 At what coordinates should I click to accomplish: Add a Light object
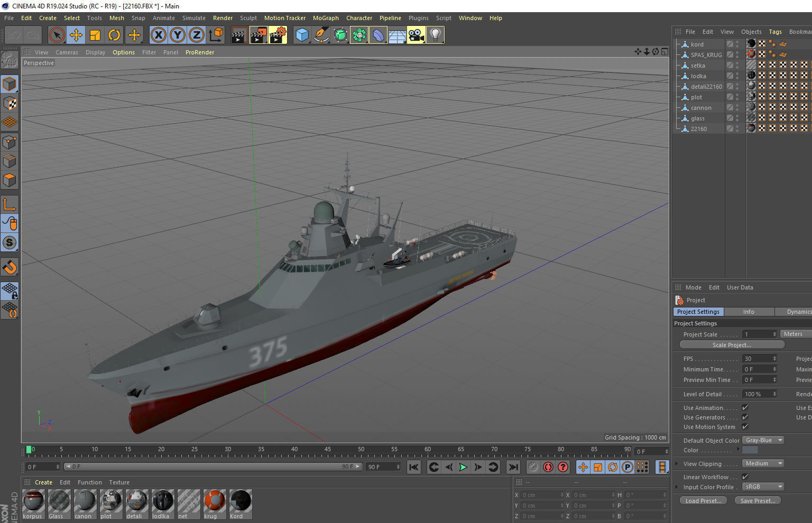point(435,35)
